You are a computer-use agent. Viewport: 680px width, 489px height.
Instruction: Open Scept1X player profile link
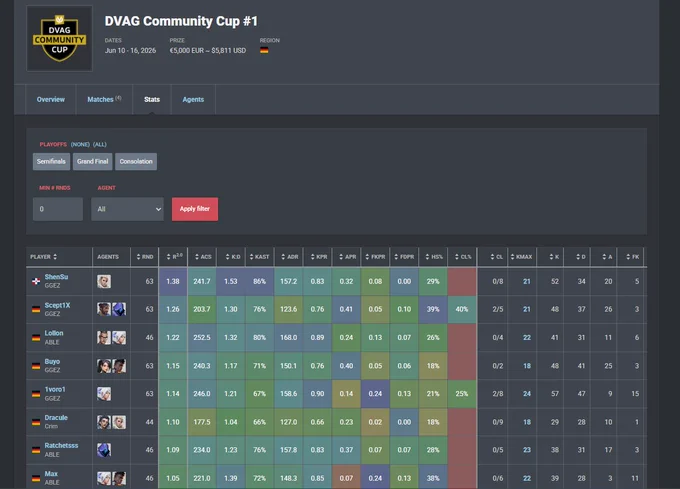[57, 305]
